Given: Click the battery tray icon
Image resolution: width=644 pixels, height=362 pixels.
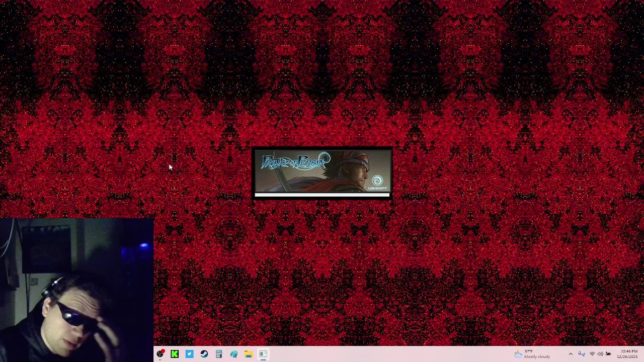Looking at the screenshot, I should pos(608,354).
